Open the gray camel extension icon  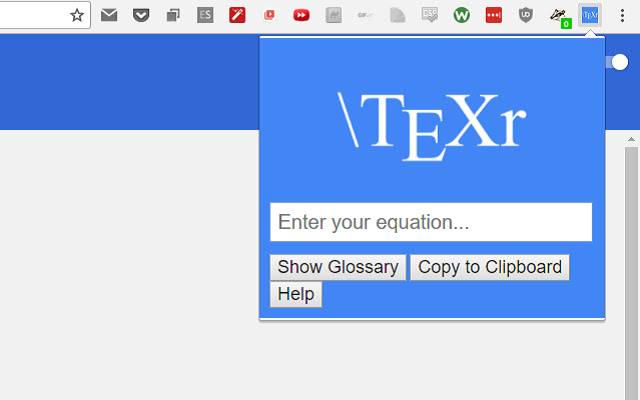(x=333, y=16)
